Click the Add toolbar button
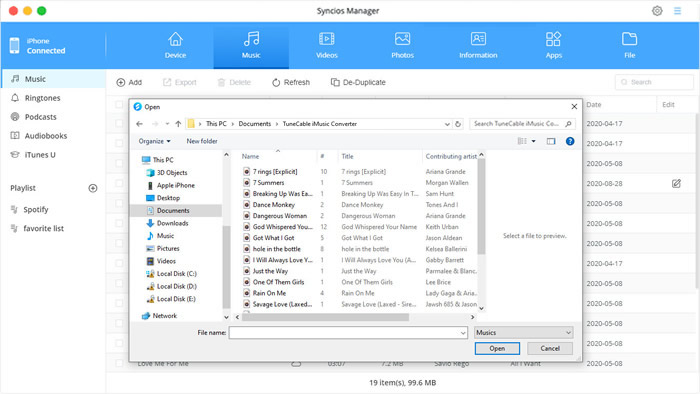Image resolution: width=700 pixels, height=394 pixels. point(129,82)
